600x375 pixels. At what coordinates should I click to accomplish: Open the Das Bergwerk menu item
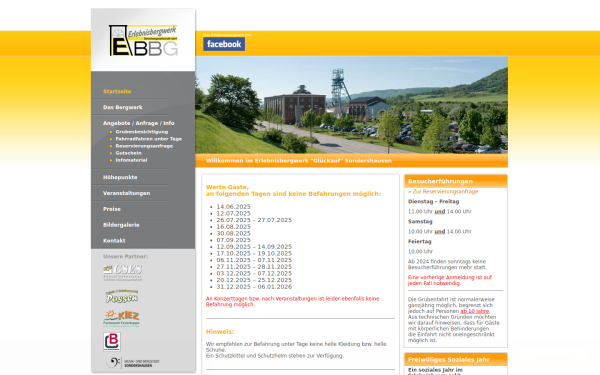122,108
